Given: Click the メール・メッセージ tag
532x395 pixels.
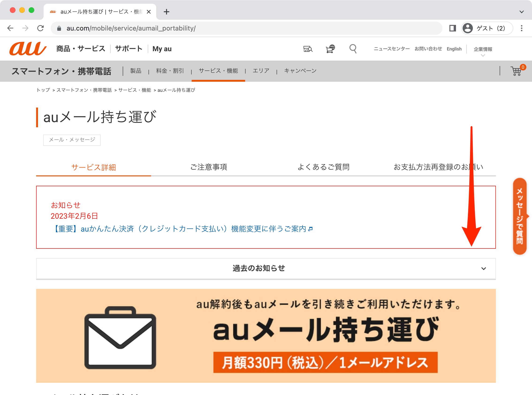Looking at the screenshot, I should click(x=72, y=140).
